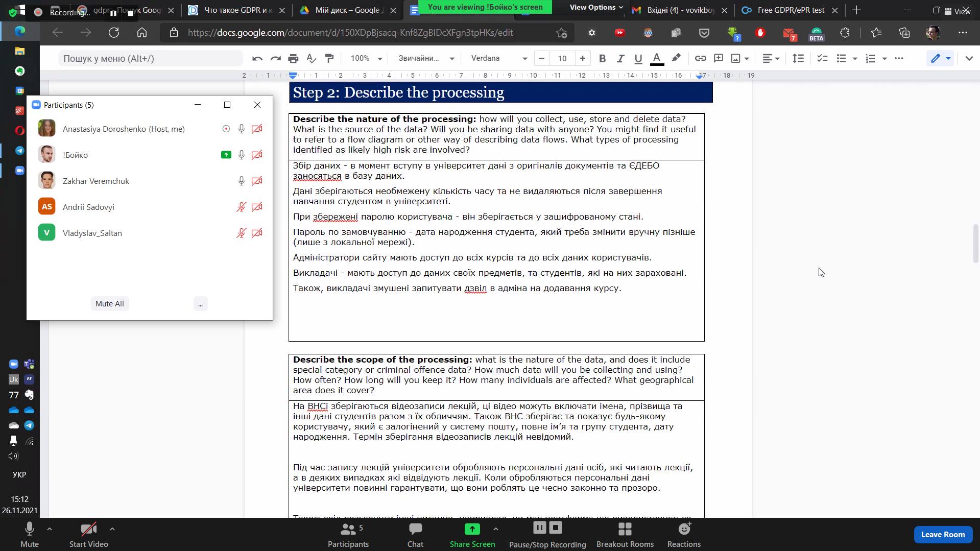
Task: Open Breakout Rooms in Zoom toolbar
Action: [x=625, y=535]
